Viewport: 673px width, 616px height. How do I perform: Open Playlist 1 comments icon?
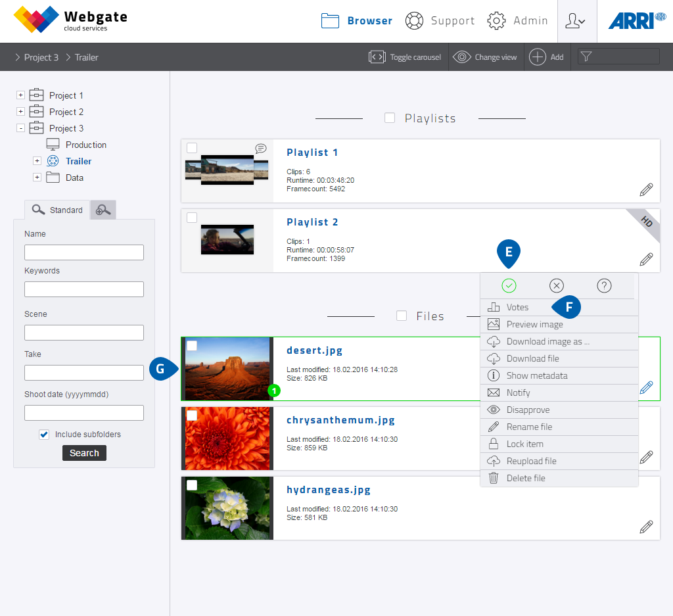click(x=261, y=149)
